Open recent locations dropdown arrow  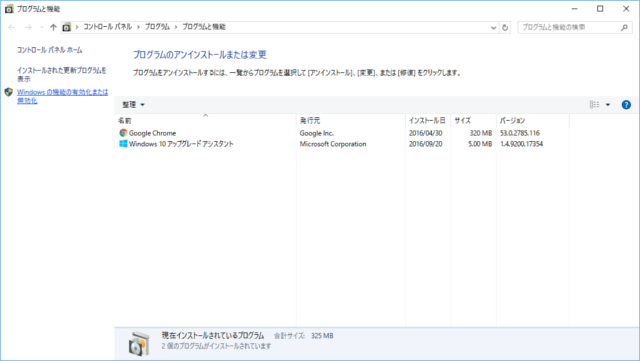[41, 27]
